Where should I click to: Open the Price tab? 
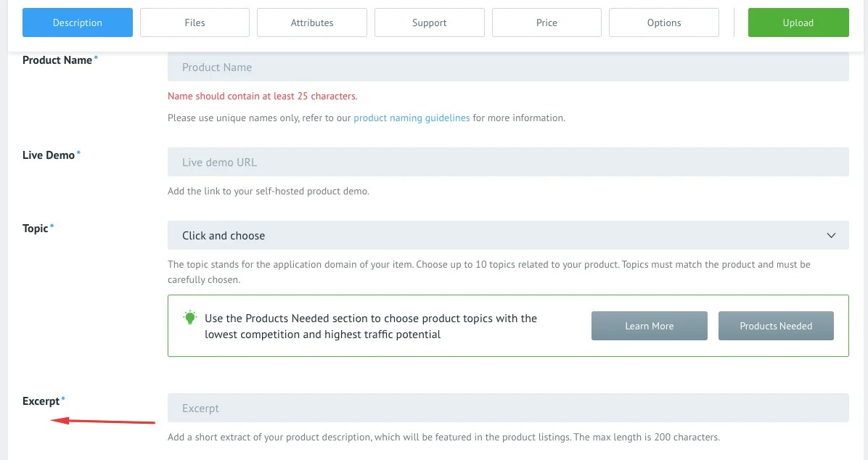(x=546, y=22)
